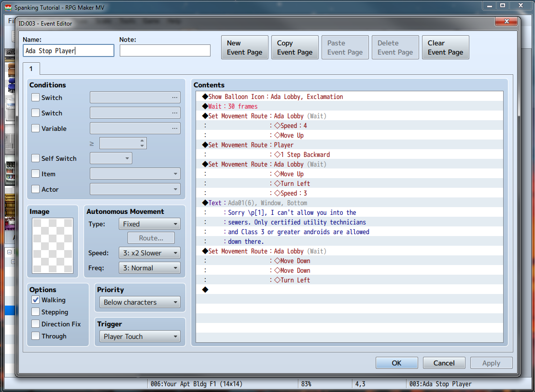
Task: Click the event Name input field
Action: click(69, 51)
